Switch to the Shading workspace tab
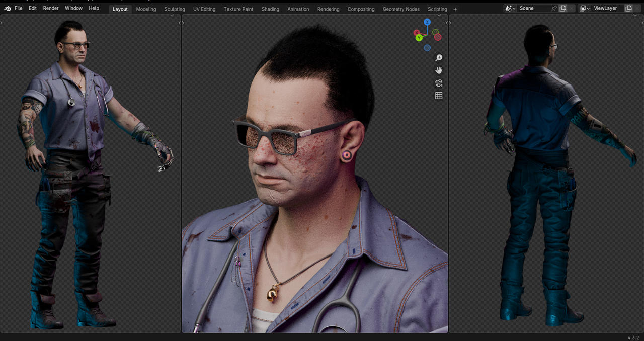The height and width of the screenshot is (341, 644). pos(270,9)
